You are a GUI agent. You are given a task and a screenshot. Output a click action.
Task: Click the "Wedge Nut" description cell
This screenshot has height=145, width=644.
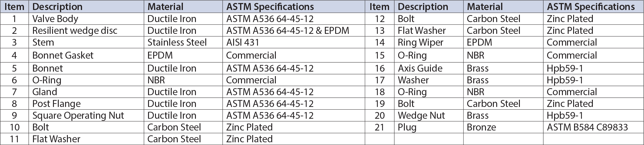(x=421, y=115)
